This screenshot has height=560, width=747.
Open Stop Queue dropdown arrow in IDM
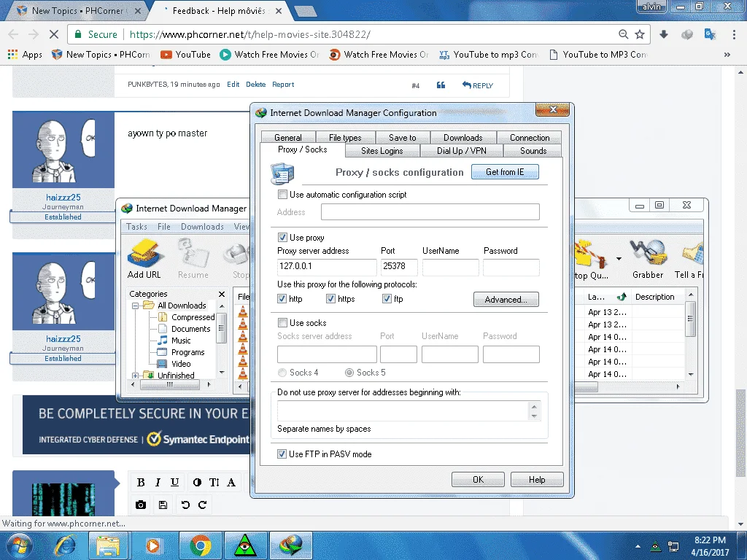click(619, 259)
